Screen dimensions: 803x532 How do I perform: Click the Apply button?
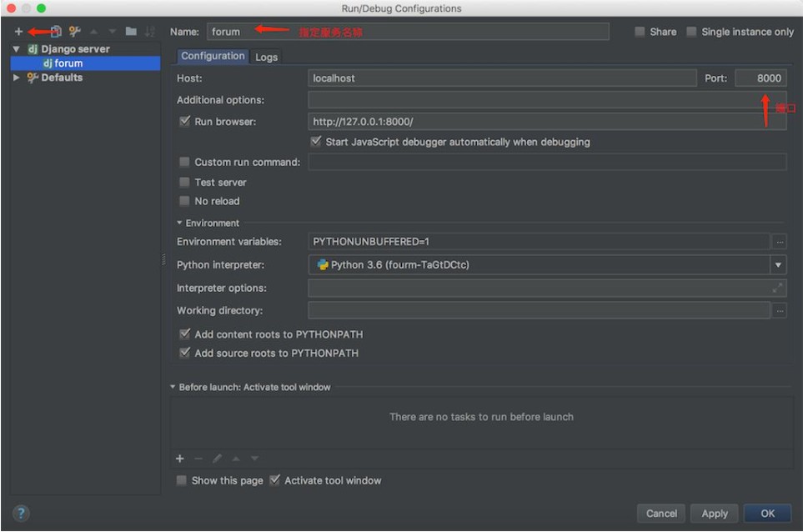tap(715, 514)
